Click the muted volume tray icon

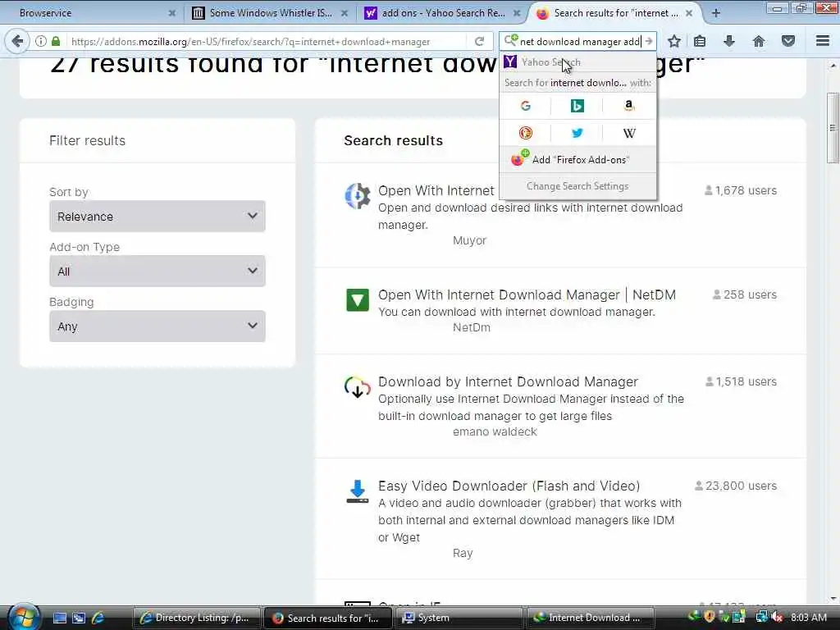[777, 617]
